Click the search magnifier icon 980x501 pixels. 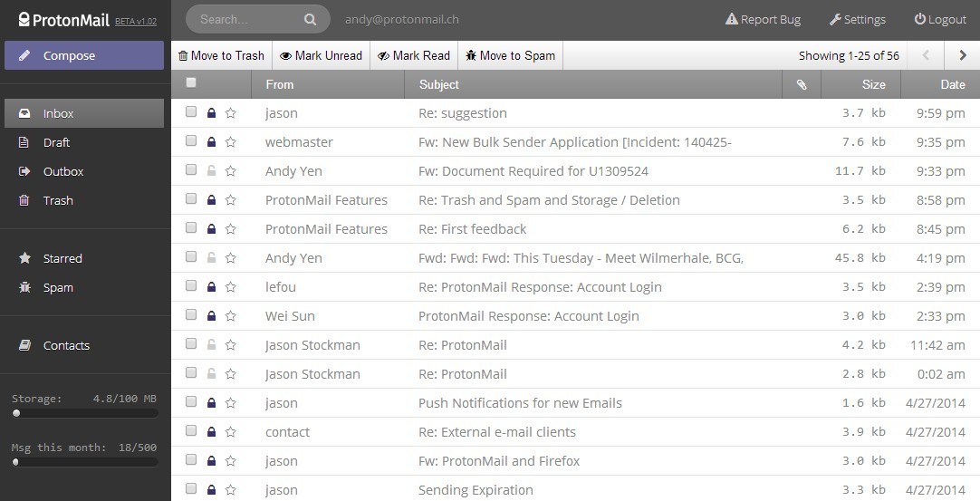[x=310, y=19]
